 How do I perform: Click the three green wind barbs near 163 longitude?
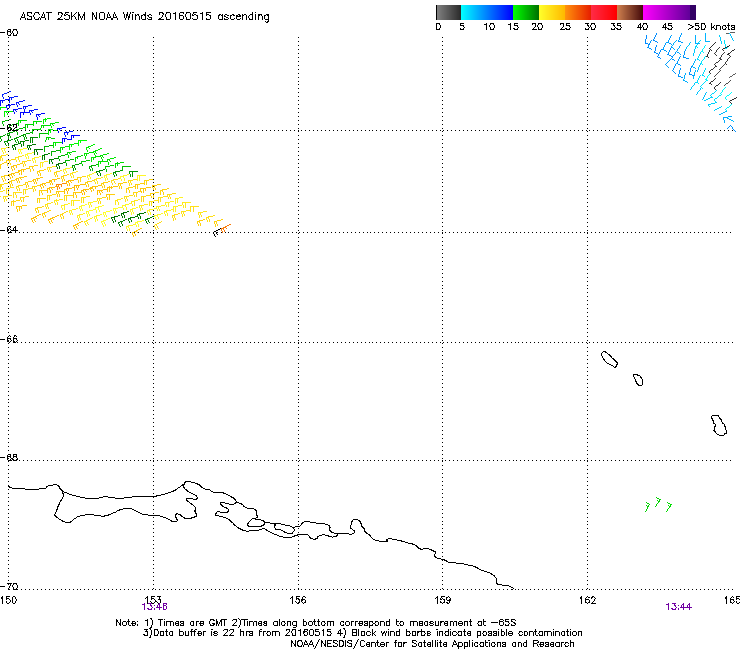click(x=658, y=505)
